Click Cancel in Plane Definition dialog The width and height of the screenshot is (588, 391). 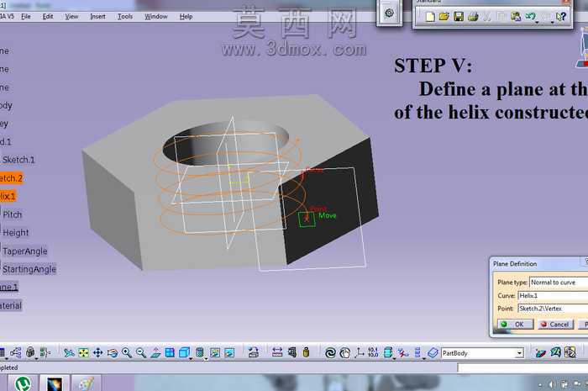555,325
